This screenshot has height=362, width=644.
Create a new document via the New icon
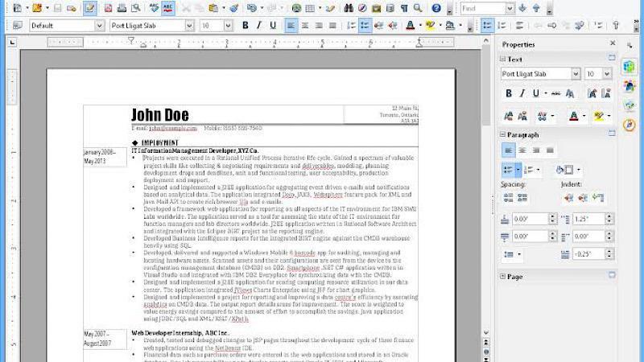[x=17, y=8]
